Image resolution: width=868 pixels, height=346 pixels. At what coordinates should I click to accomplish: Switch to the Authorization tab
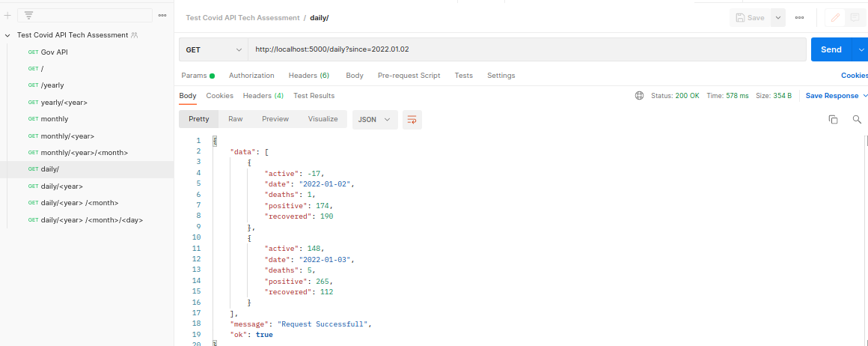pyautogui.click(x=251, y=76)
